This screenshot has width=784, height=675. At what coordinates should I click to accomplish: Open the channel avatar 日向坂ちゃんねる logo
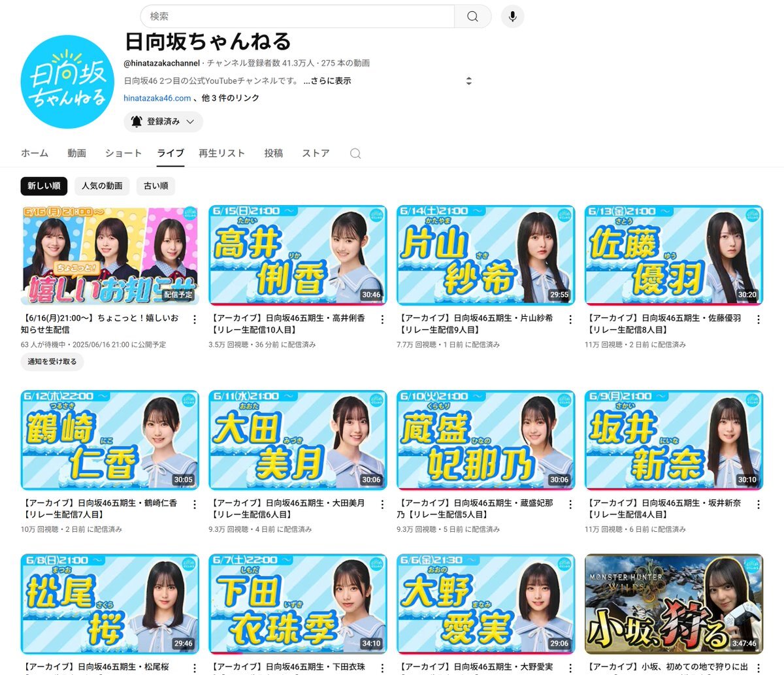68,82
